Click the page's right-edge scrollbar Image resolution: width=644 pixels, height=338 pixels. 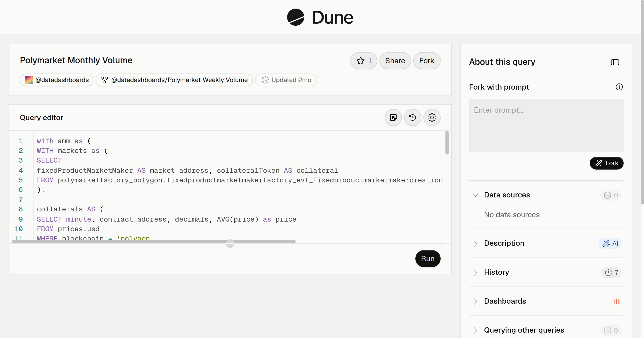642,102
